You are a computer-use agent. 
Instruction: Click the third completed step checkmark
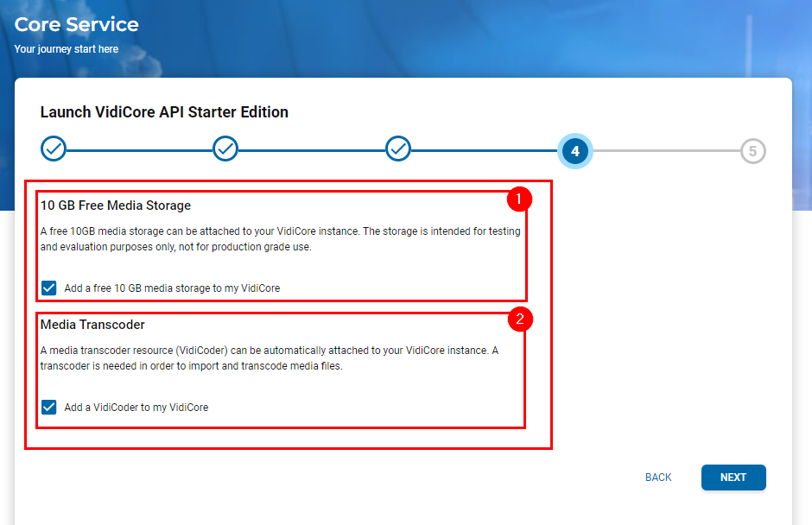click(398, 149)
